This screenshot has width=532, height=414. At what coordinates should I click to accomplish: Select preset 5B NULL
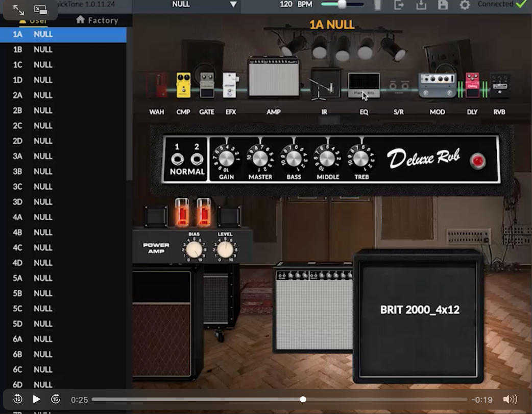click(x=63, y=293)
